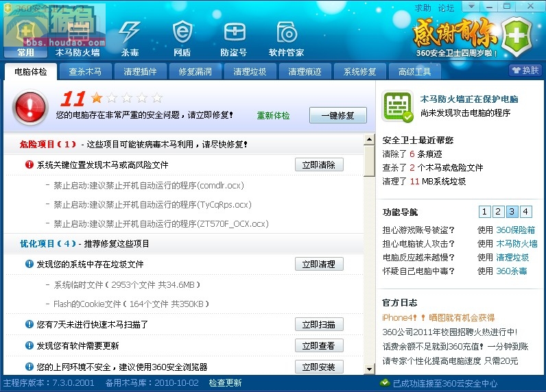Screen dimensions: 546x392
Task: Open the 防盗号 account protection icon
Action: (234, 38)
